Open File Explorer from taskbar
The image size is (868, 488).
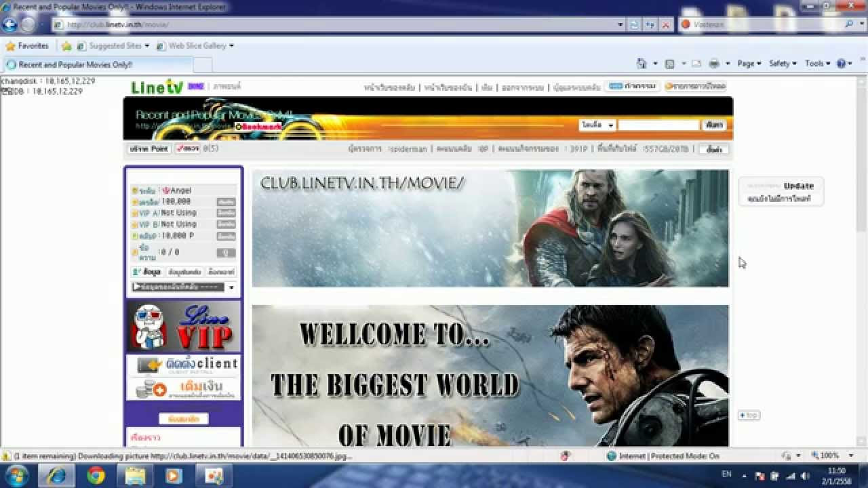(x=135, y=476)
